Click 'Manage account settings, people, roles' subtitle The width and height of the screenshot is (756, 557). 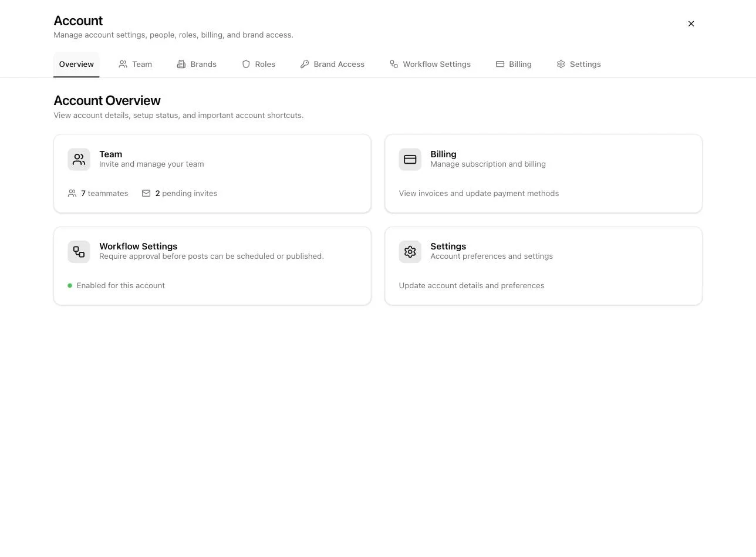click(173, 35)
